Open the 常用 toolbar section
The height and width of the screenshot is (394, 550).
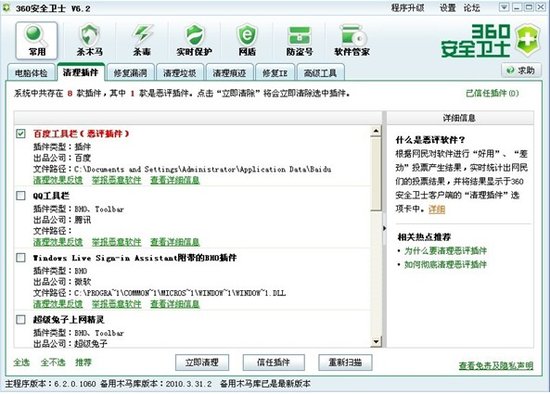tap(36, 41)
